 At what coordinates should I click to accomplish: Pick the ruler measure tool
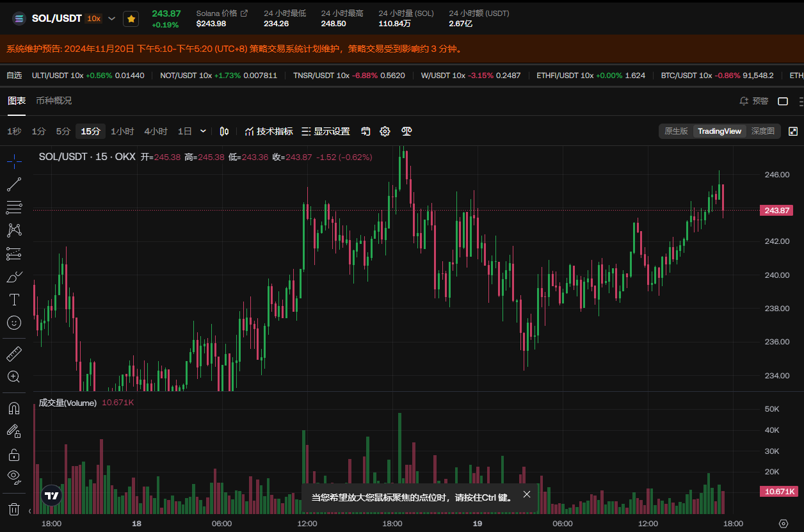tap(14, 353)
